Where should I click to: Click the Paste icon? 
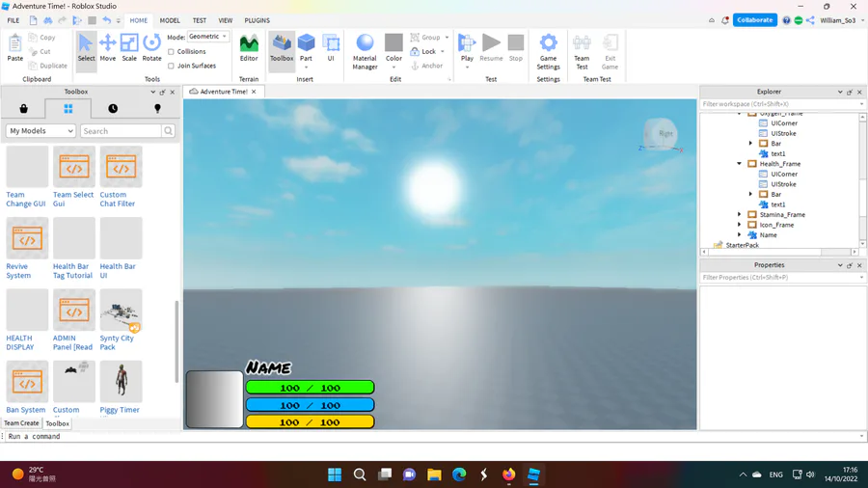tap(14, 47)
